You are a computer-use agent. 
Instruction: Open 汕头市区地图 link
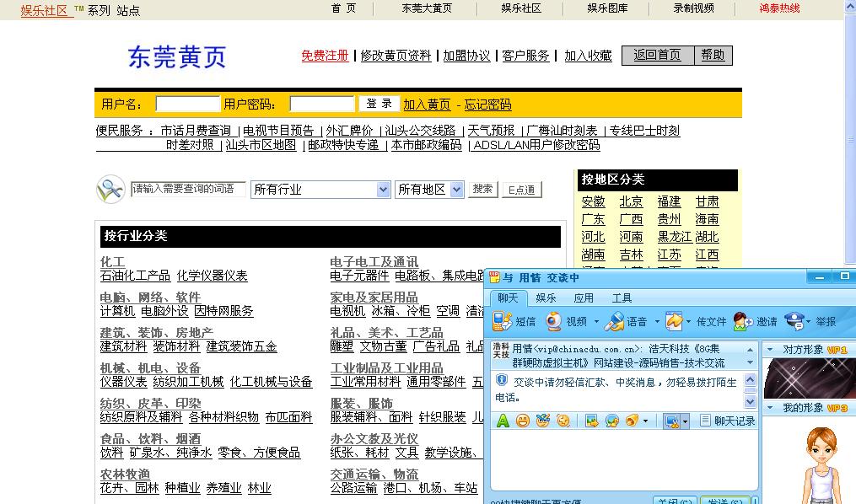[x=261, y=145]
